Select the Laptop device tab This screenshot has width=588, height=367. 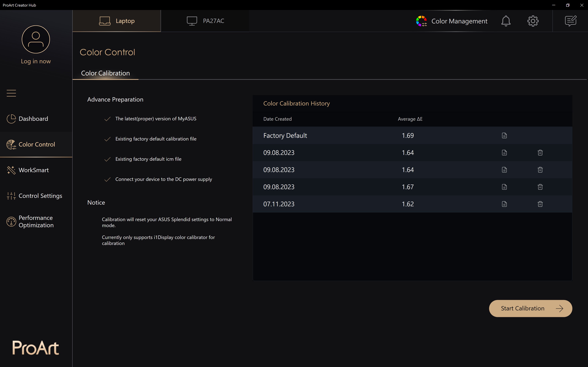click(x=117, y=21)
